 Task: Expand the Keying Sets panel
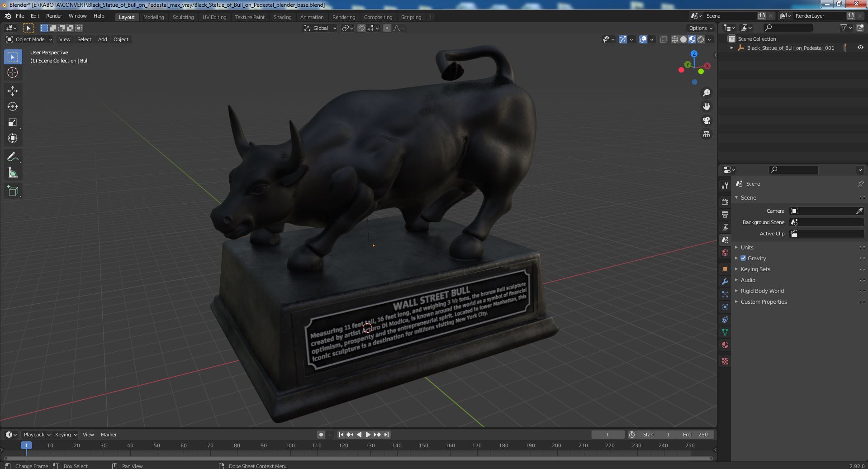755,269
